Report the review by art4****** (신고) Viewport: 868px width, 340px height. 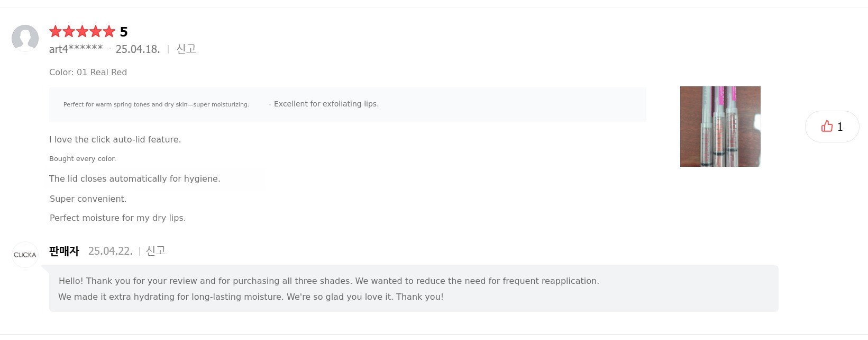point(186,49)
